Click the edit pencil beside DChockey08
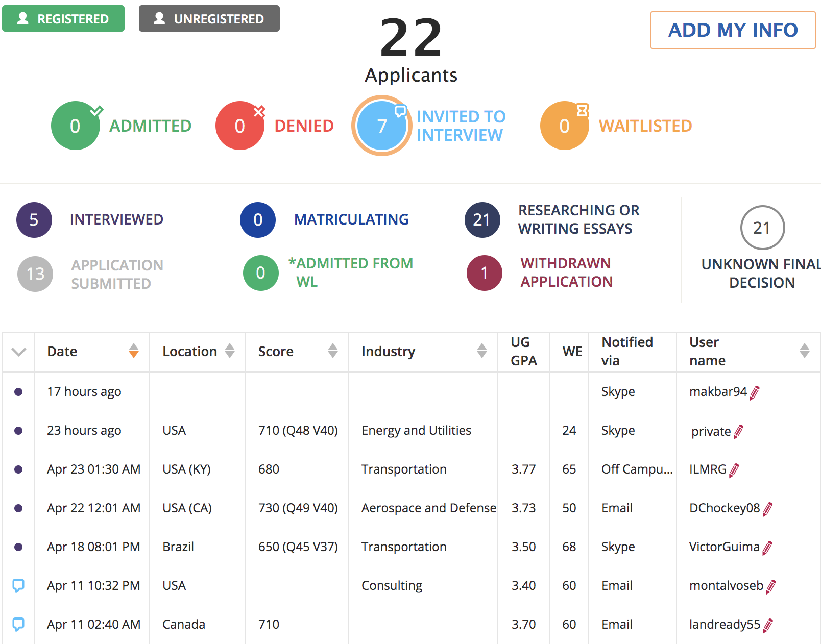This screenshot has height=644, width=821. click(767, 509)
